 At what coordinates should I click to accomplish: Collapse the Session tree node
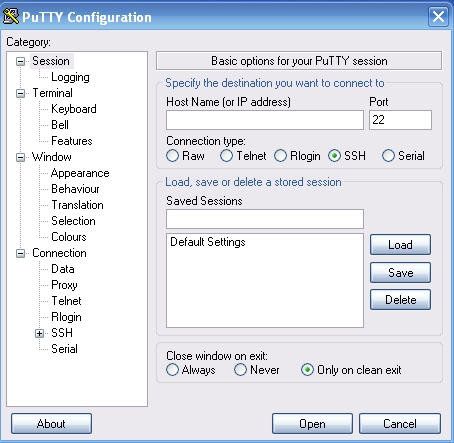pos(20,61)
